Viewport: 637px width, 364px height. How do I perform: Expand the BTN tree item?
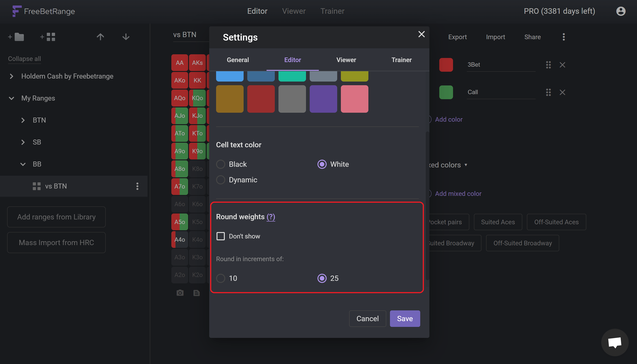pyautogui.click(x=23, y=120)
